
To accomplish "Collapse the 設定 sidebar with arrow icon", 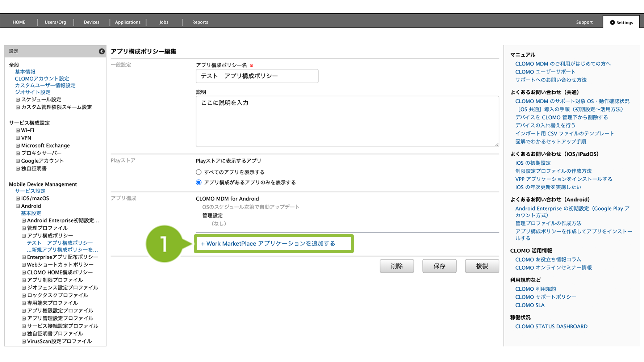I will [x=102, y=51].
